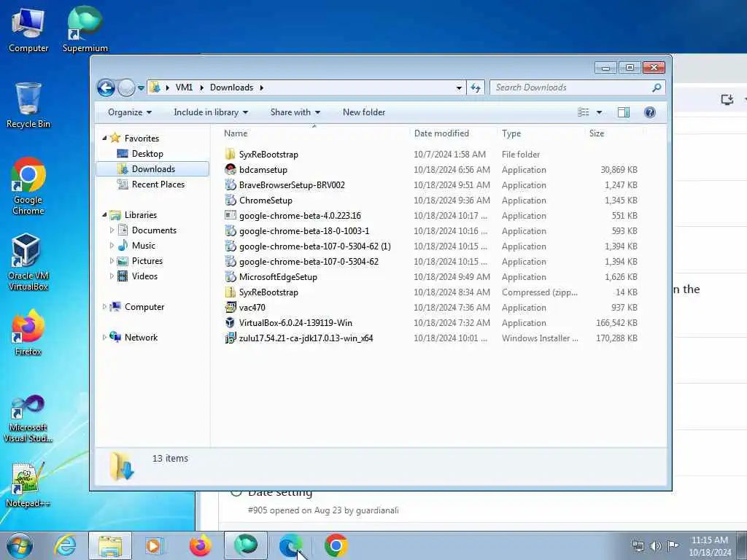The image size is (747, 560).
Task: Sort files by Date modified column
Action: coord(452,133)
